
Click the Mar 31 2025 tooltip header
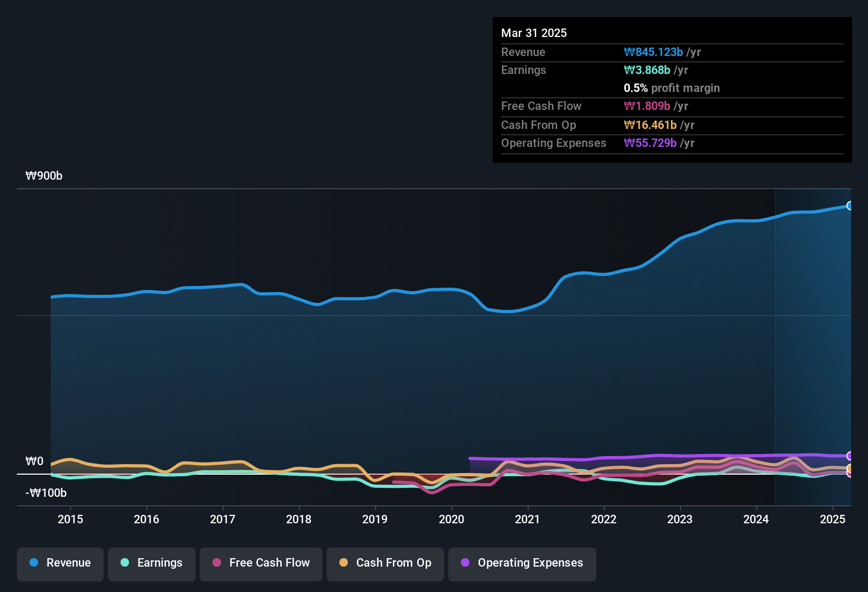click(534, 33)
